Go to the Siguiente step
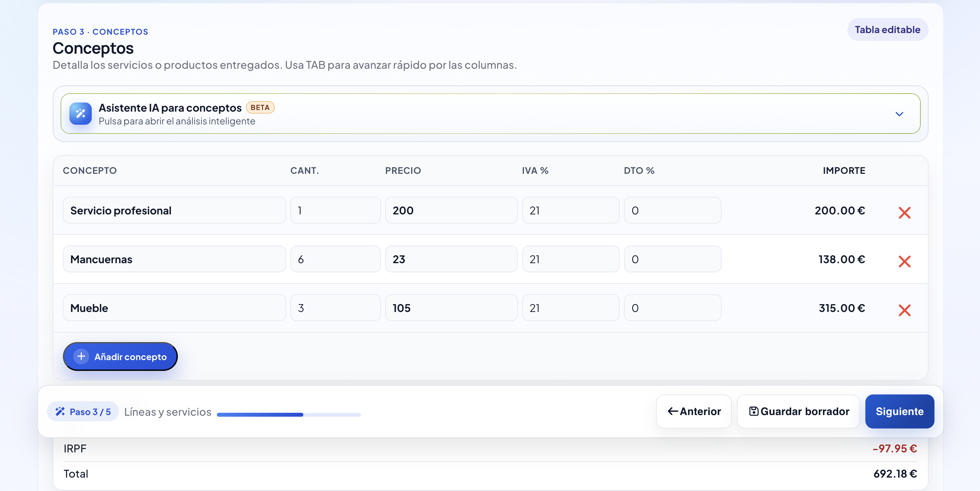This screenshot has width=980, height=491. (899, 411)
